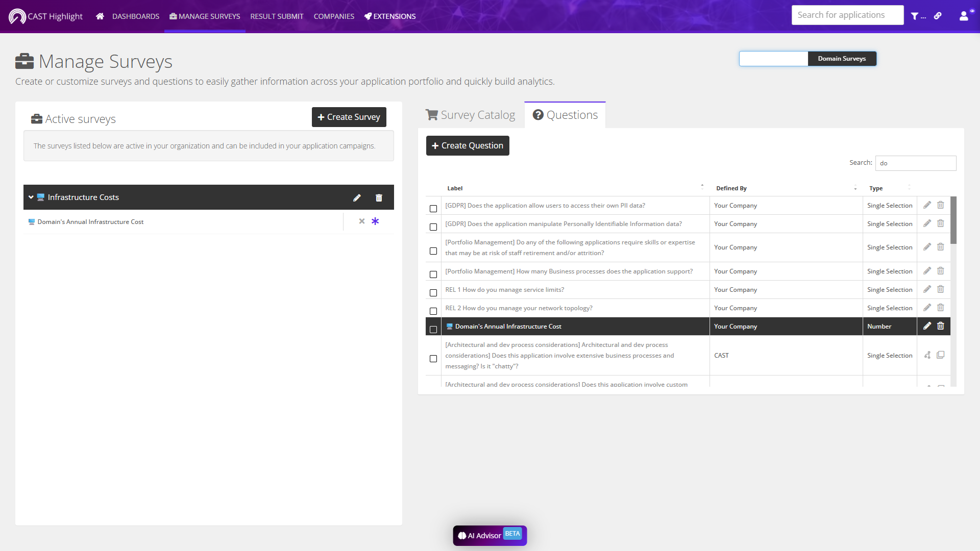Check the GDPR PII data access question
Image resolution: width=980 pixels, height=551 pixels.
433,209
